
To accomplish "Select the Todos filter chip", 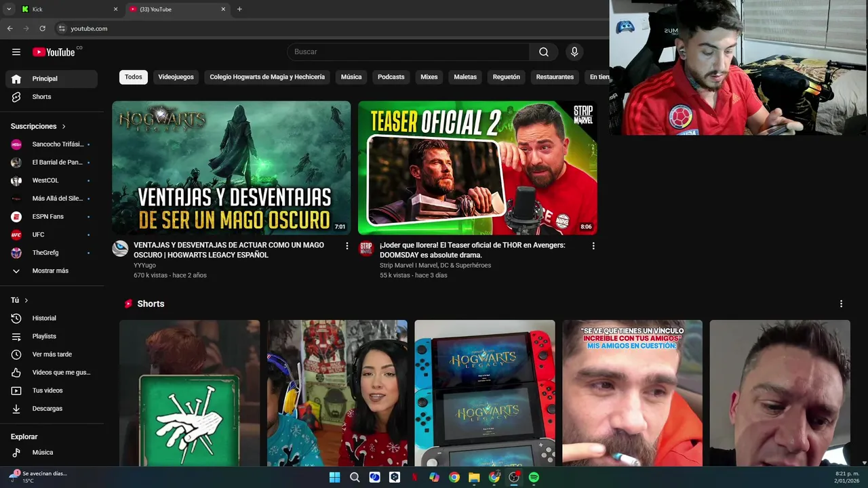I will click(x=134, y=77).
